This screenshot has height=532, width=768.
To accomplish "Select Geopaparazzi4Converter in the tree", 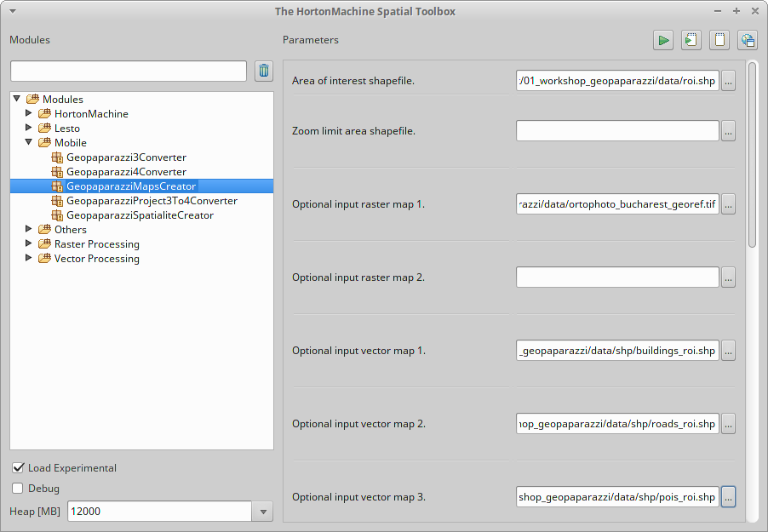I will 126,172.
